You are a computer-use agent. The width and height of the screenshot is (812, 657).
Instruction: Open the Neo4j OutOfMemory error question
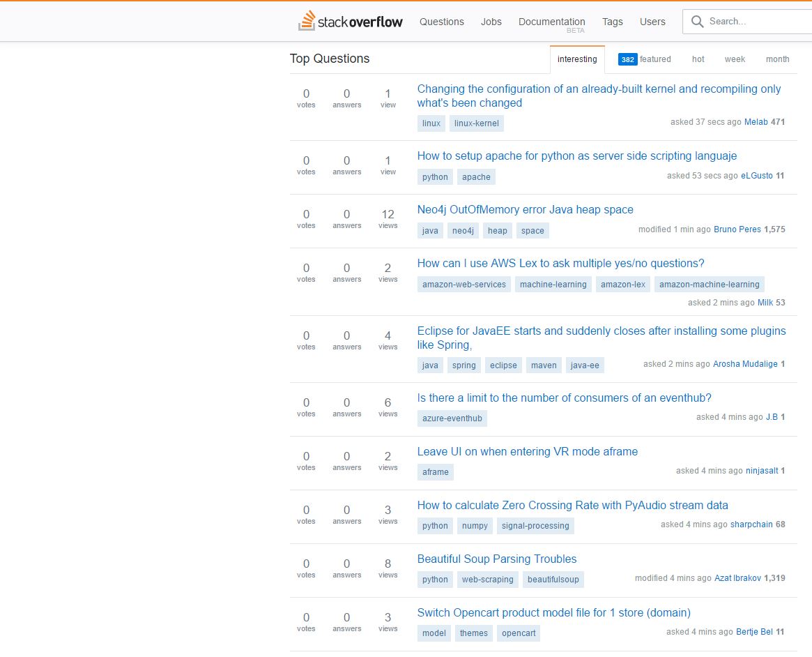point(525,210)
